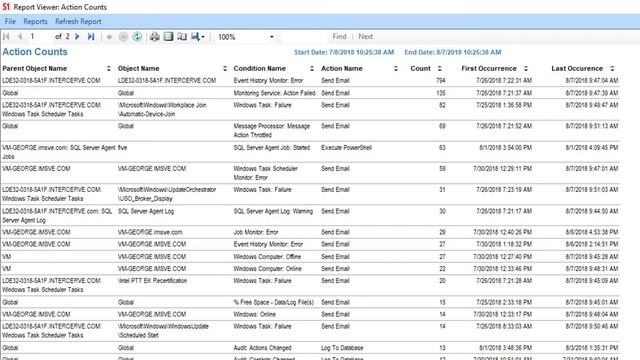Click the SQL Server Agent Log: Warning cell
The height and width of the screenshot is (360, 640).
click(x=273, y=211)
